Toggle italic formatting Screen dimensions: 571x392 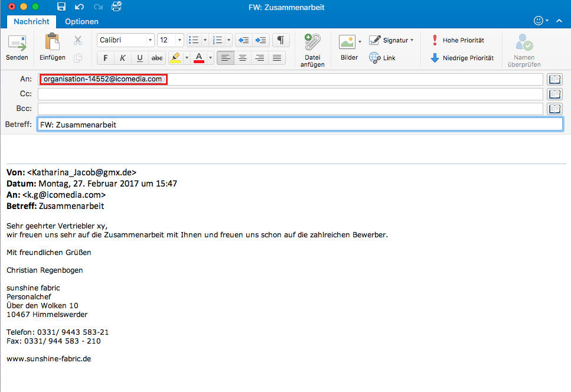tap(123, 58)
